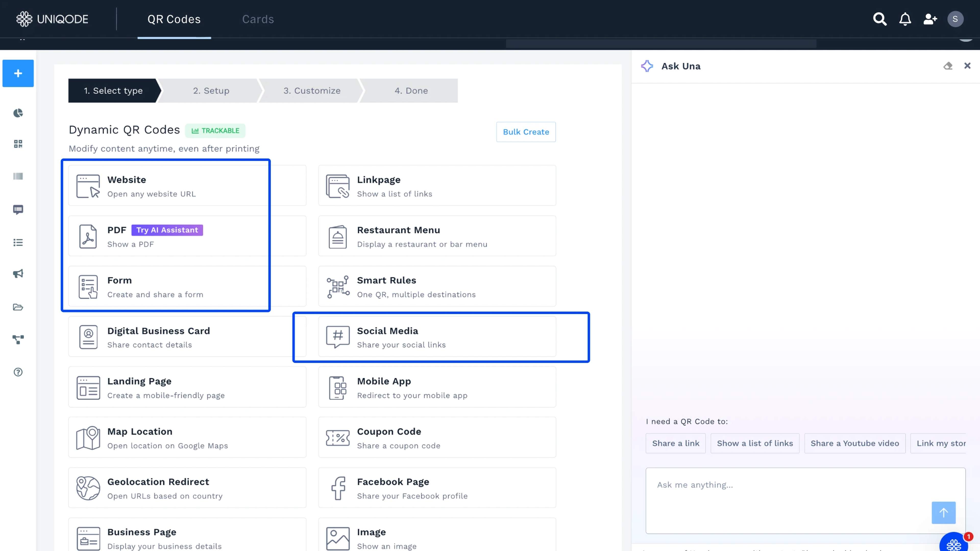Select the Smart Rules option
Image resolution: width=980 pixels, height=551 pixels.
click(437, 286)
